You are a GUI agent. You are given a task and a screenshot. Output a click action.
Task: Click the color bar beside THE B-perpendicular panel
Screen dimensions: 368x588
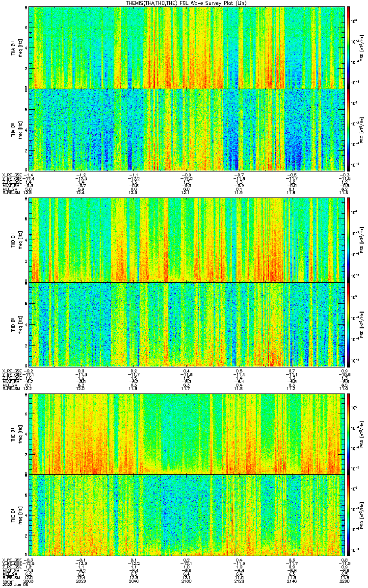pos(348,433)
